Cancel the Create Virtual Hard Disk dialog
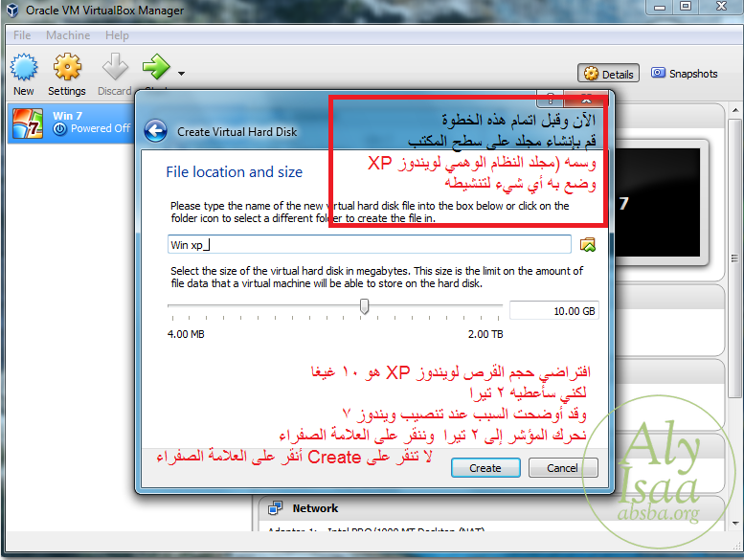744x560 pixels. [561, 468]
